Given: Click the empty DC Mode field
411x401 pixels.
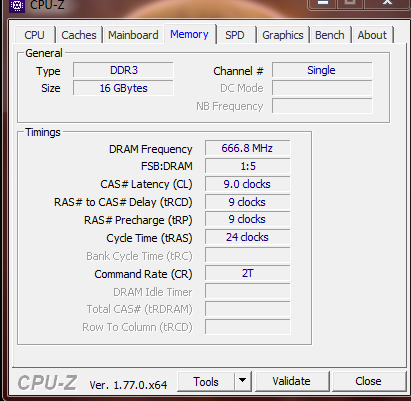Looking at the screenshot, I should (322, 88).
